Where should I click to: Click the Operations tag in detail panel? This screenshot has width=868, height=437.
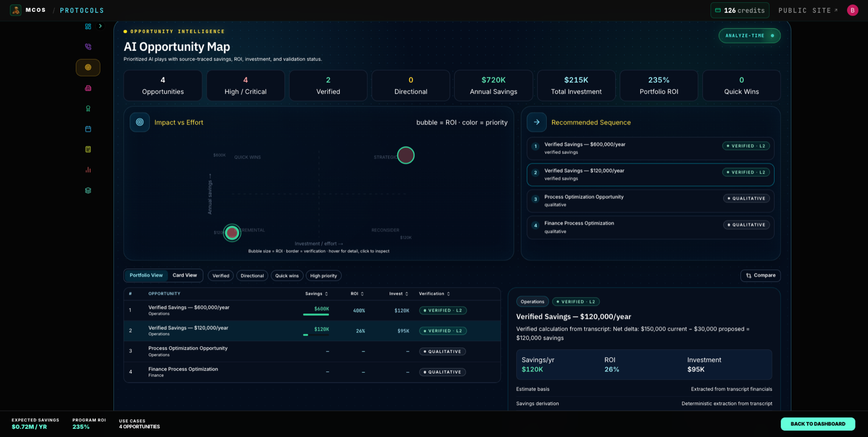(532, 302)
